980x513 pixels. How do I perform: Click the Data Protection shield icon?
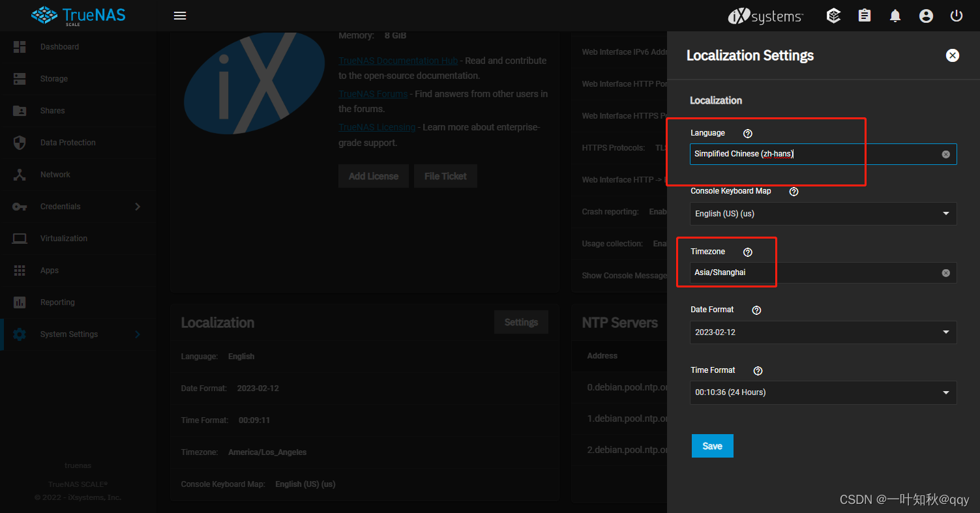[x=20, y=143]
